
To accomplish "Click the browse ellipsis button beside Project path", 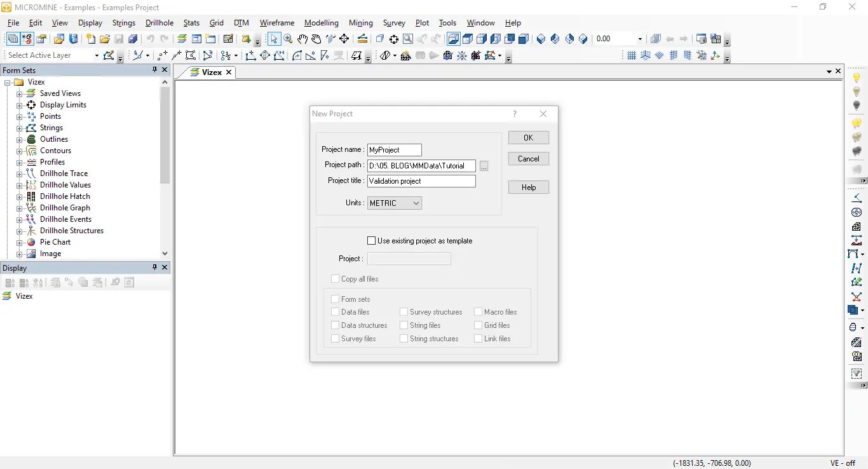I will [484, 166].
